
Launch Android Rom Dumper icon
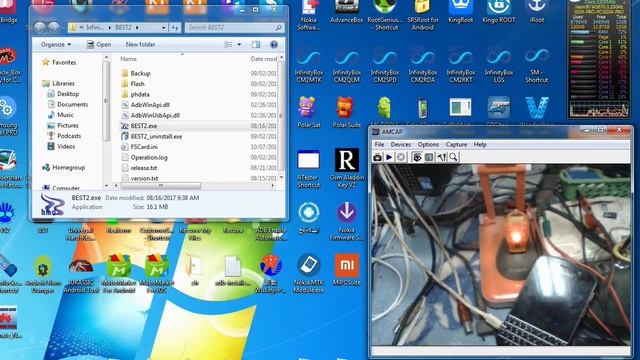pyautogui.click(x=43, y=273)
